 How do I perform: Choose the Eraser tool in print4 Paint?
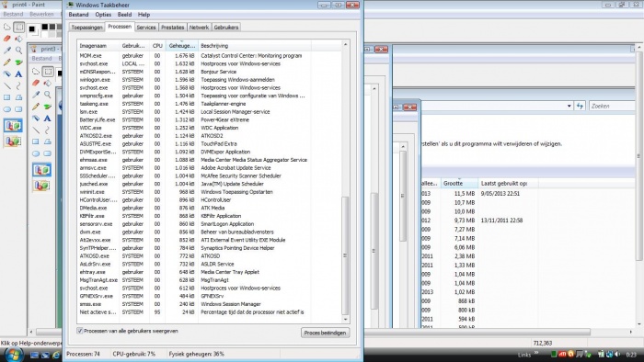click(x=7, y=39)
